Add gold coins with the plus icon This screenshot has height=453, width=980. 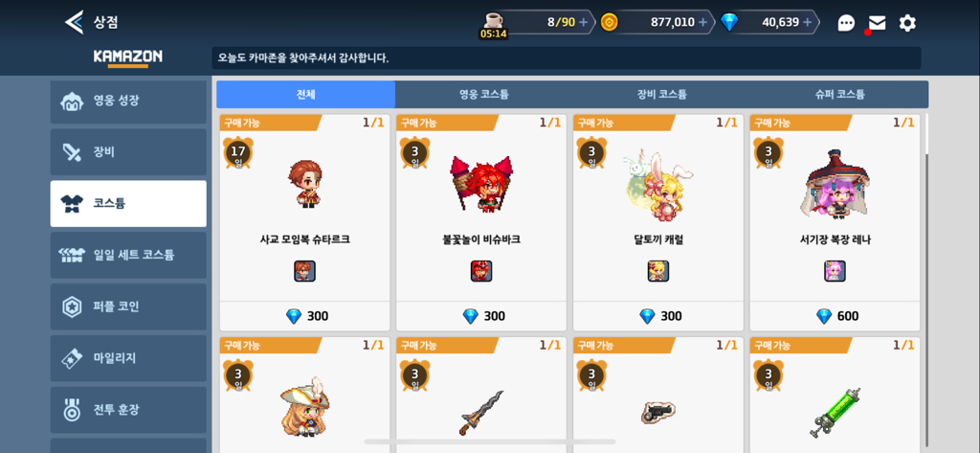point(702,23)
